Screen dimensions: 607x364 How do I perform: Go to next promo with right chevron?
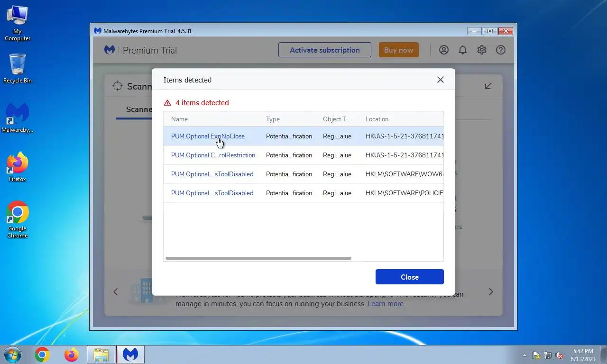(491, 292)
